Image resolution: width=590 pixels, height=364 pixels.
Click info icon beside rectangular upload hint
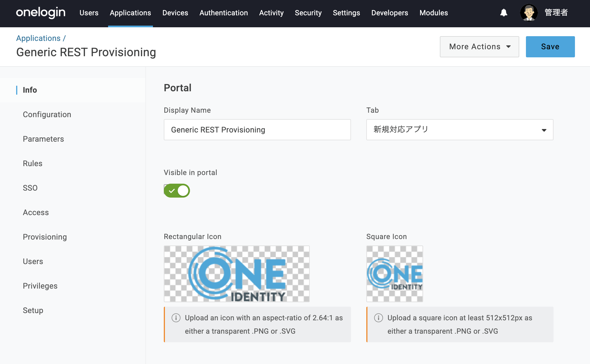pos(176,318)
